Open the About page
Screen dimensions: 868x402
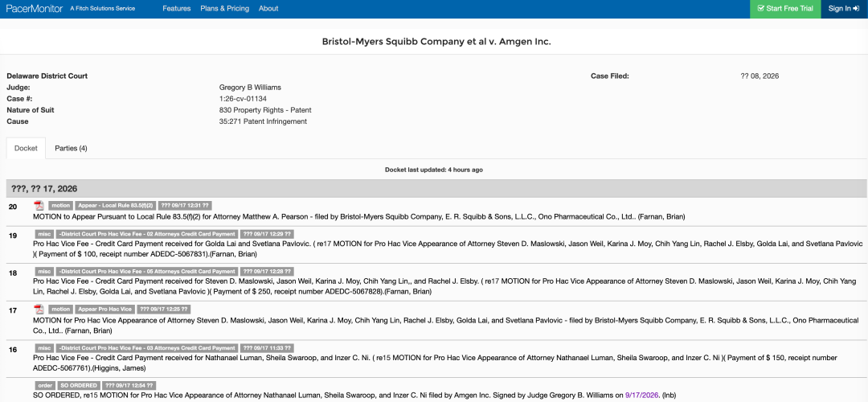tap(268, 8)
